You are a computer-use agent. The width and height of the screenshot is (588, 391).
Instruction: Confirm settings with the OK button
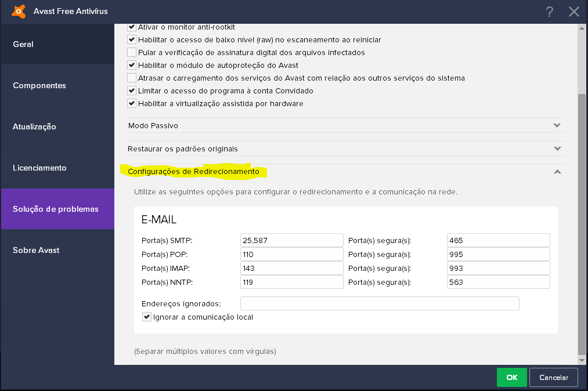511,377
